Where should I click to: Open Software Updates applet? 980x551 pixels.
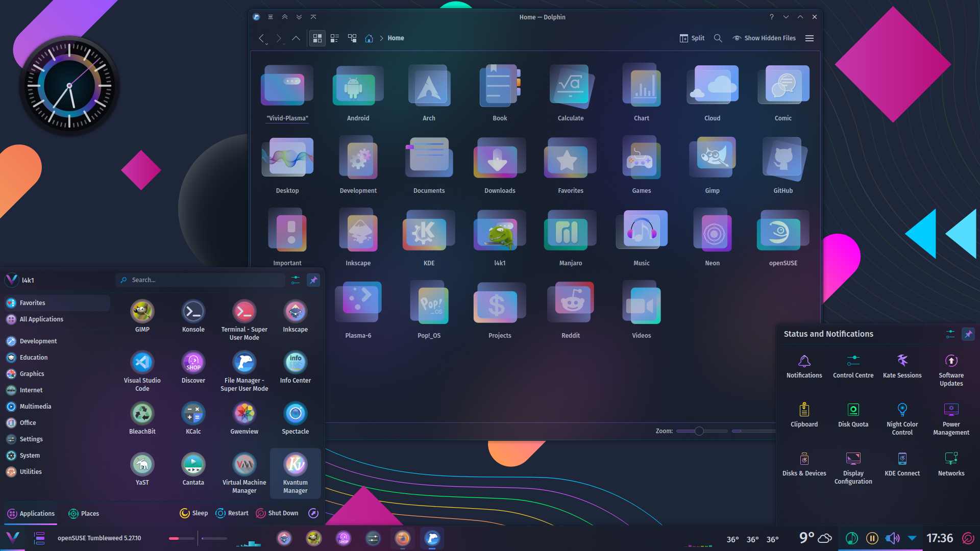951,370
